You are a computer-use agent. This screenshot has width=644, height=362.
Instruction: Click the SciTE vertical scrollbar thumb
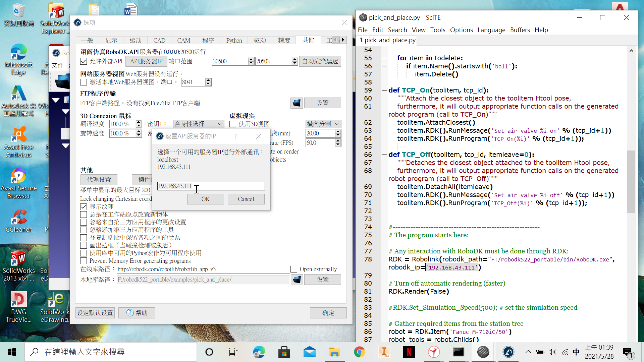tap(631, 181)
